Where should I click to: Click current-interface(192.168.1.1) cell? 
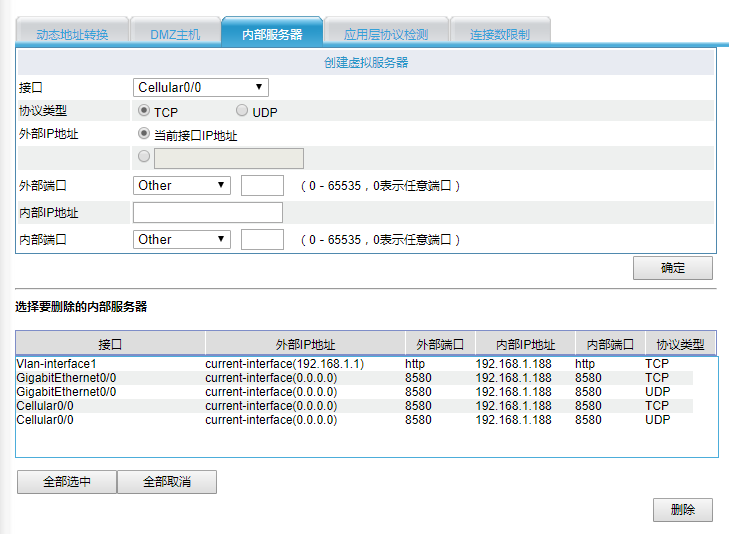click(x=285, y=364)
